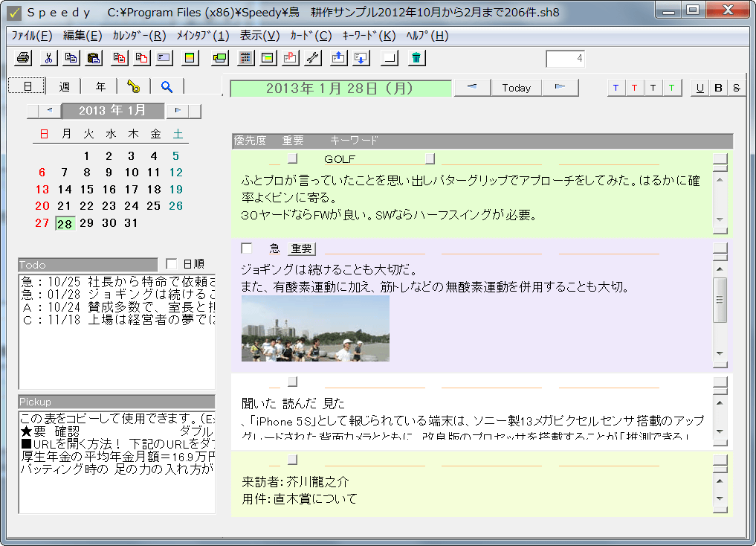Image resolution: width=756 pixels, height=546 pixels.
Task: Click the green date field 2013年1月28日
Action: (x=341, y=89)
